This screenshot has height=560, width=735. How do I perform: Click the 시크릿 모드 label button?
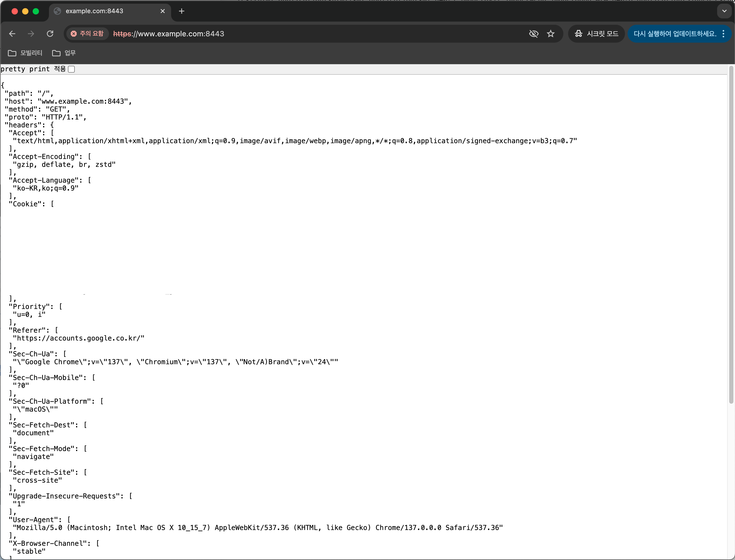[602, 34]
